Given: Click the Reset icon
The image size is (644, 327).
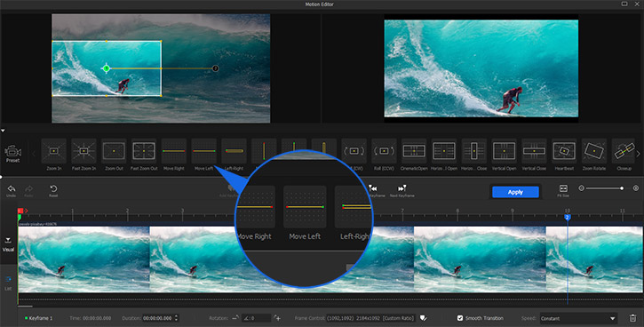Looking at the screenshot, I should click(53, 189).
